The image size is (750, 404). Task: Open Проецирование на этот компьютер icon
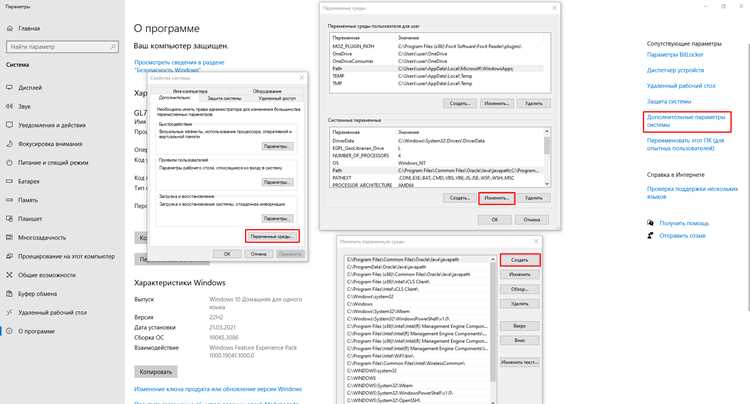click(10, 256)
